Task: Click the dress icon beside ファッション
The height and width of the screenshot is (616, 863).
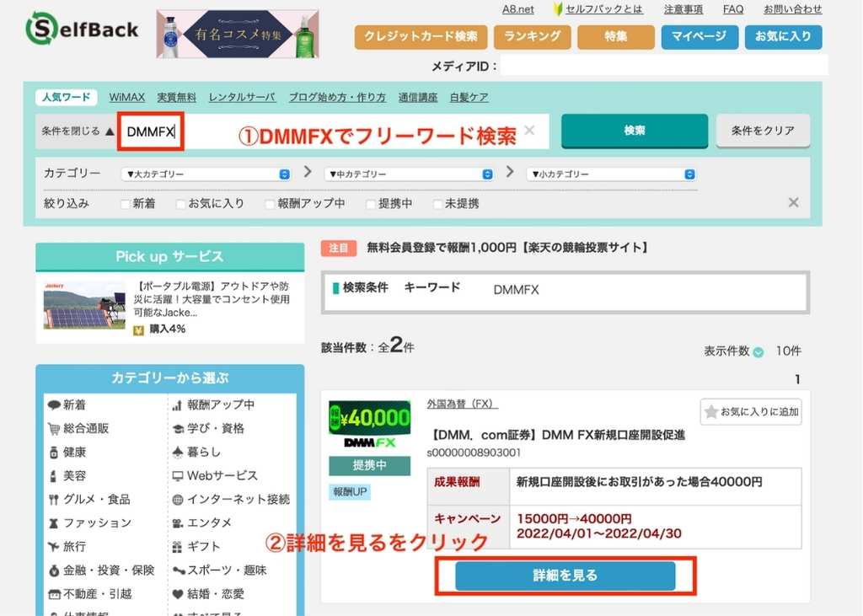Action: pos(53,523)
